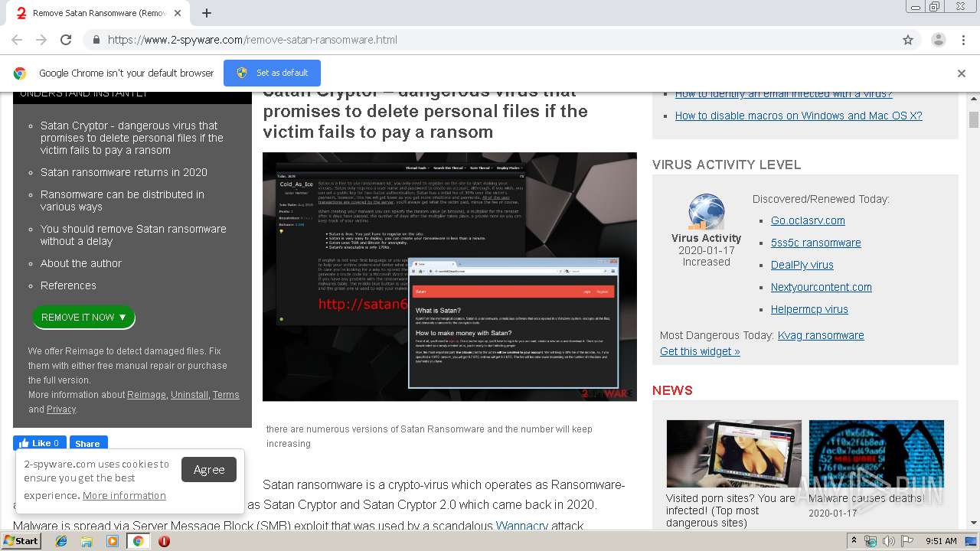Open How to disable macros link
This screenshot has width=980, height=551.
(799, 116)
